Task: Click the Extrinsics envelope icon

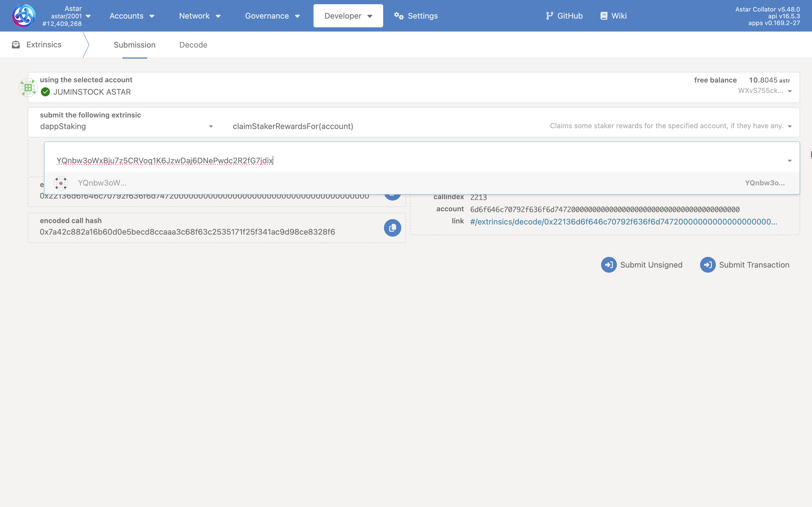Action: click(16, 45)
